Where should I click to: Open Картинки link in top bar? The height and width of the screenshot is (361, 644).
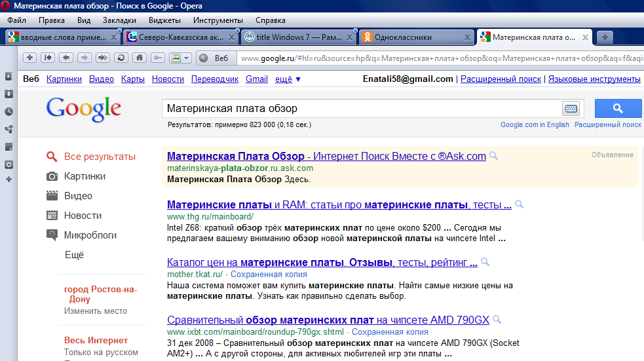pyautogui.click(x=64, y=79)
